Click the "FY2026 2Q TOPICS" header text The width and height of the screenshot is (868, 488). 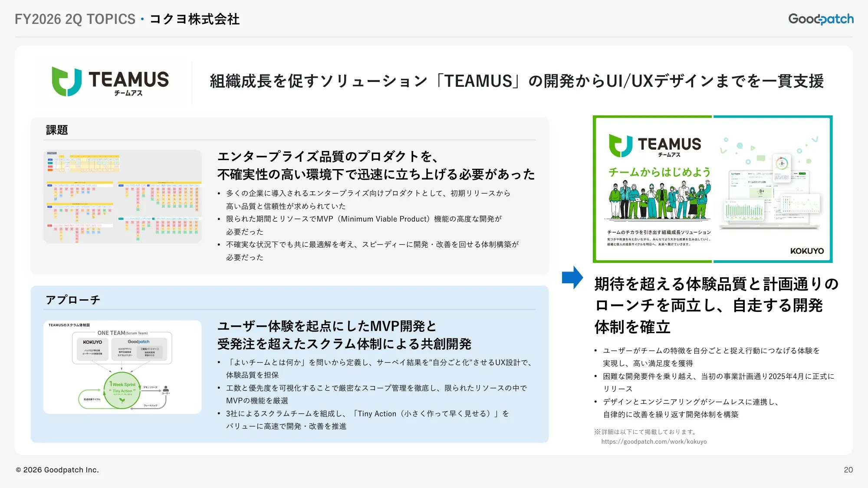(x=75, y=19)
